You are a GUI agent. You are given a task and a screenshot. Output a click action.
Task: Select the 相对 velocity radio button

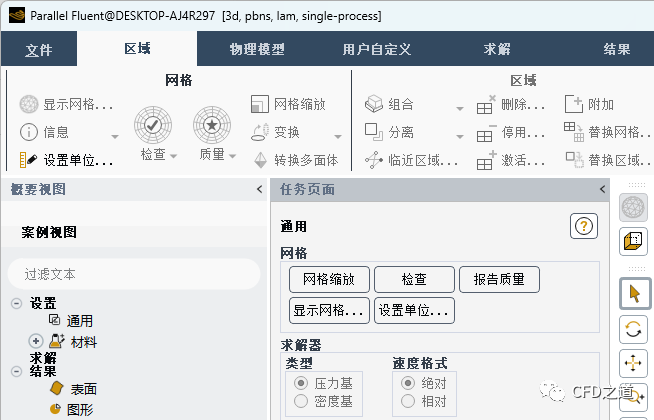[x=408, y=401]
